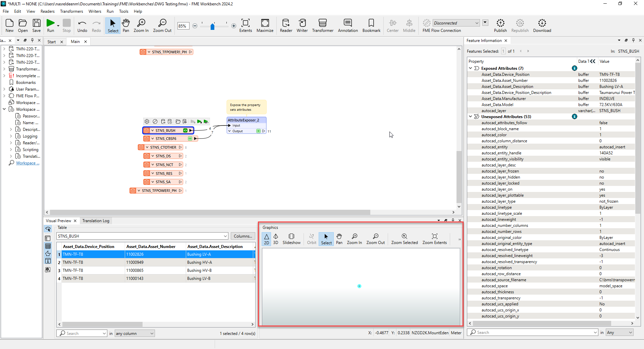Screen dimensions: 644x349
Task: Publish to FME Flow
Action: tap(500, 26)
